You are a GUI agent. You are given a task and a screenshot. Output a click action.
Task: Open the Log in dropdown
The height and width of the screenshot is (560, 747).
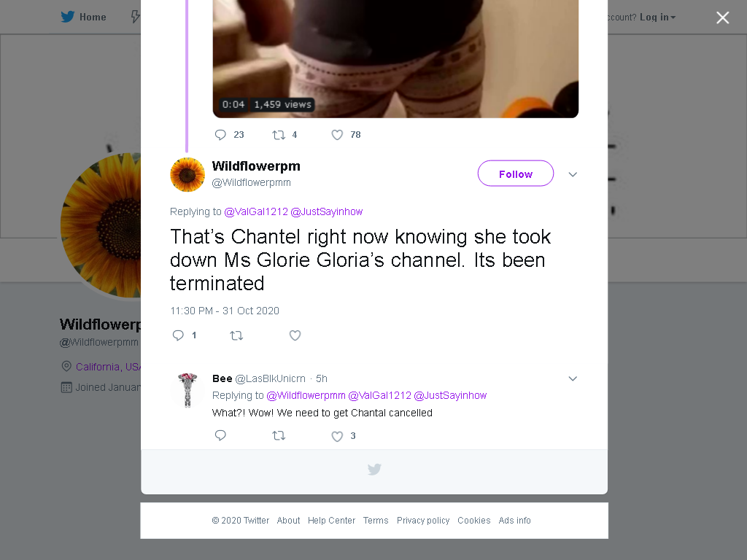[x=657, y=17]
